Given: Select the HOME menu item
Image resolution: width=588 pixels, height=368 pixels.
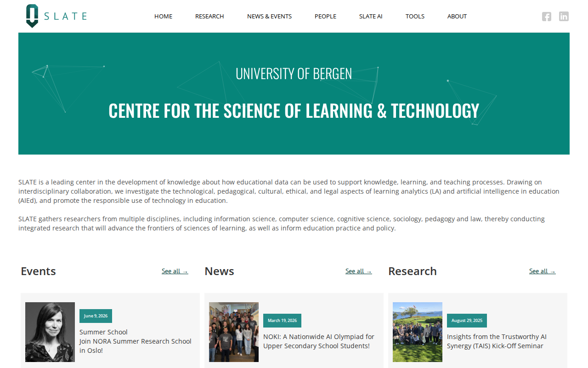Looking at the screenshot, I should pos(163,16).
